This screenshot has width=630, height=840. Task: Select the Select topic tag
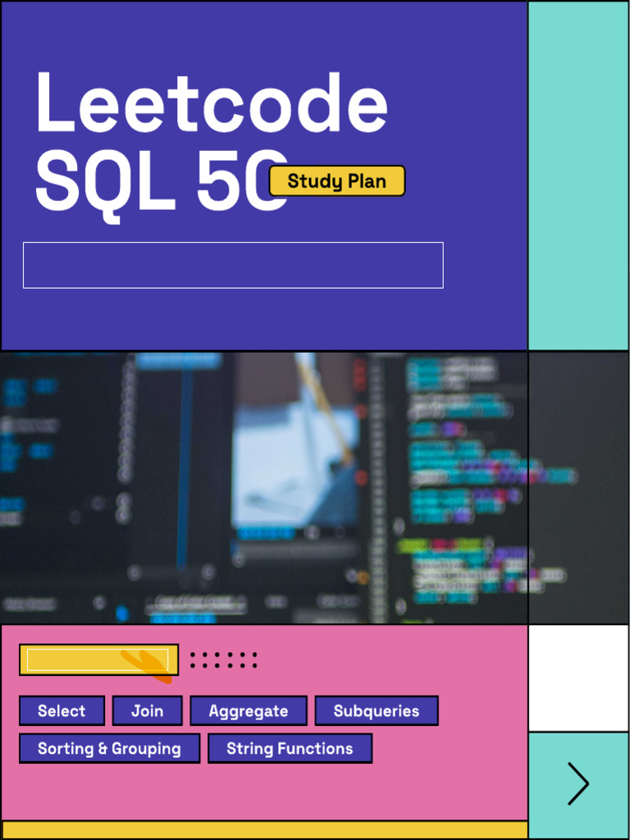pyautogui.click(x=62, y=711)
